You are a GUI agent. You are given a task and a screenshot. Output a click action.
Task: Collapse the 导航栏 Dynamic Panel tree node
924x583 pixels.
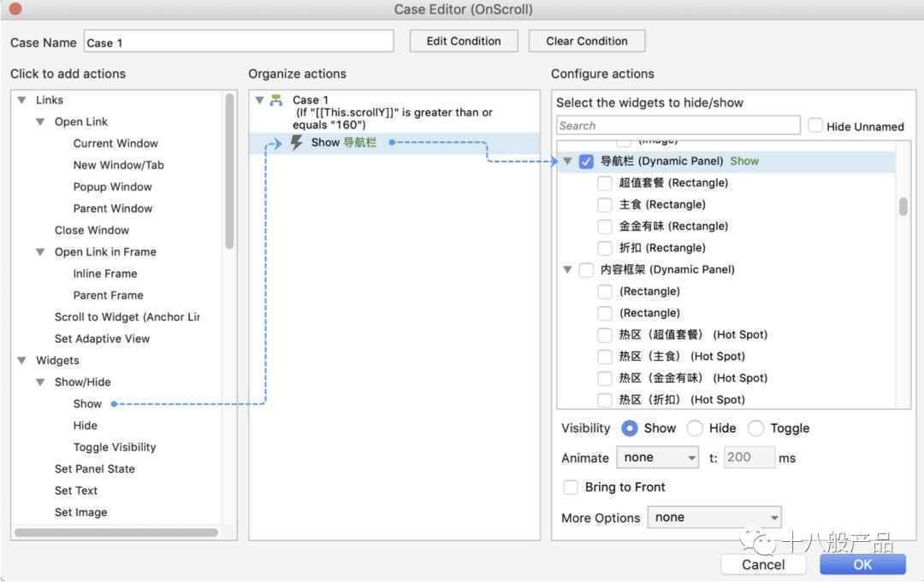tap(567, 162)
